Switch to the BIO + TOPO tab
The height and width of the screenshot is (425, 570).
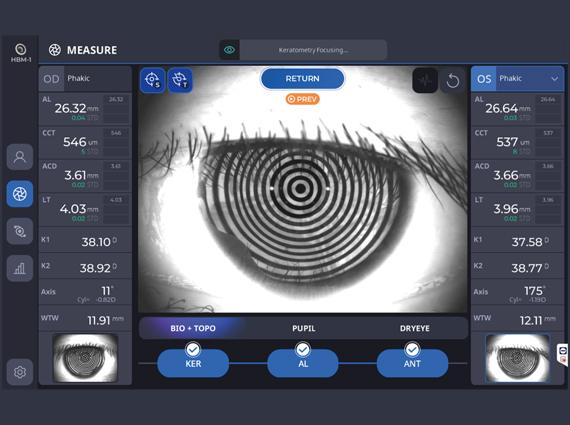(193, 328)
